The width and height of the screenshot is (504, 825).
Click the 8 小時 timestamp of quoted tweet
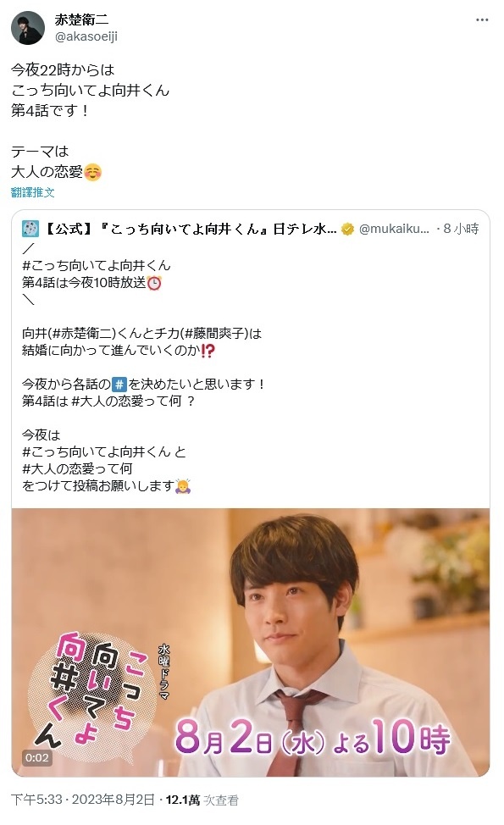(461, 229)
